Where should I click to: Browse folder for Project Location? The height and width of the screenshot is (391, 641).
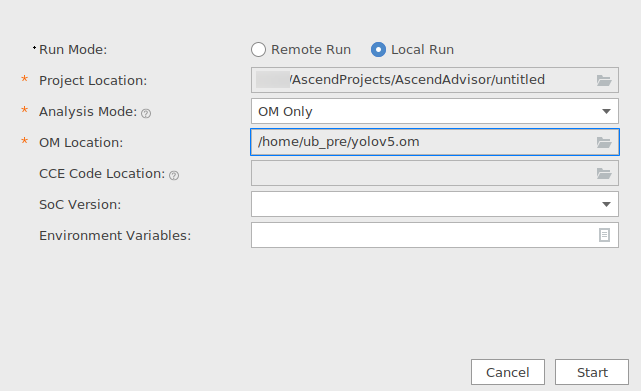pos(604,80)
